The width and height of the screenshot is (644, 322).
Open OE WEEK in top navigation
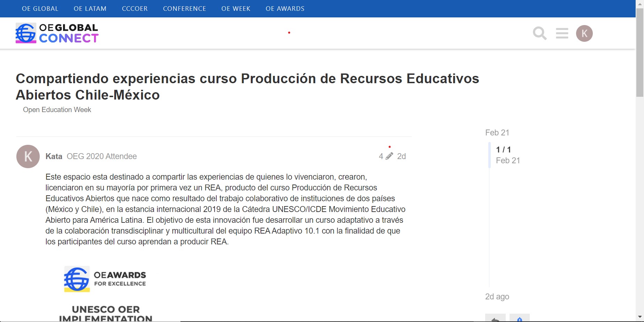point(236,9)
